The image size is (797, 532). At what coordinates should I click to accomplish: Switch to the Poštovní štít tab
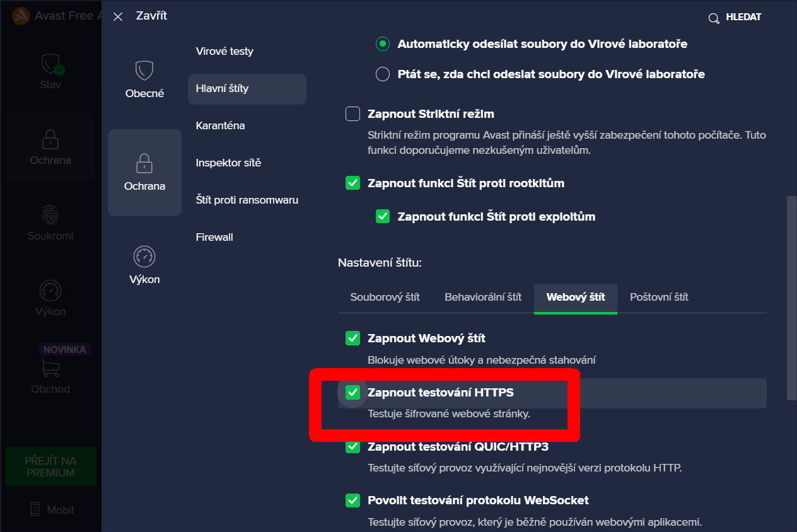click(659, 297)
